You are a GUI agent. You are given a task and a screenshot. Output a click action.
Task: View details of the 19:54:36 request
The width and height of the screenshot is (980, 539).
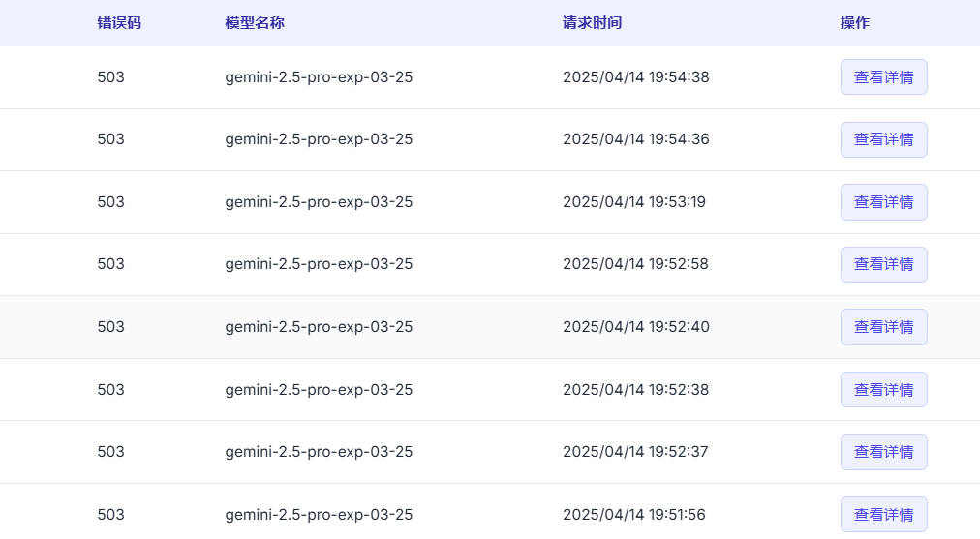tap(884, 139)
